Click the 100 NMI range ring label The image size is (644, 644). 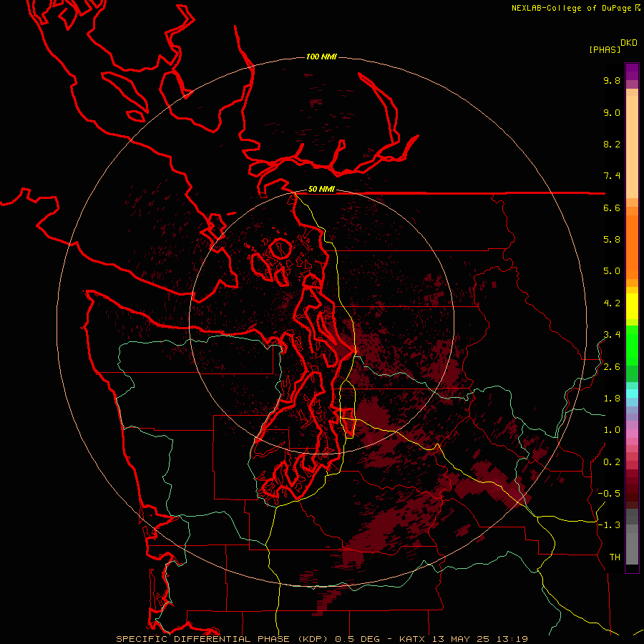click(x=321, y=57)
